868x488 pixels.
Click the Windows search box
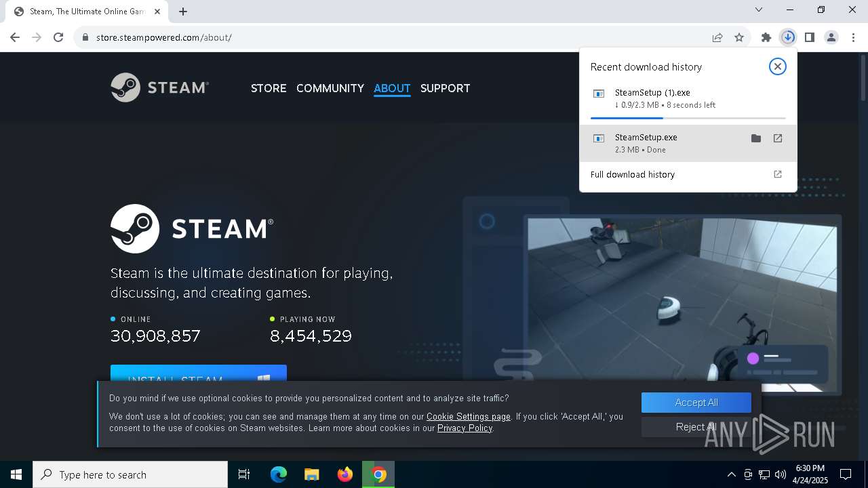(x=130, y=474)
